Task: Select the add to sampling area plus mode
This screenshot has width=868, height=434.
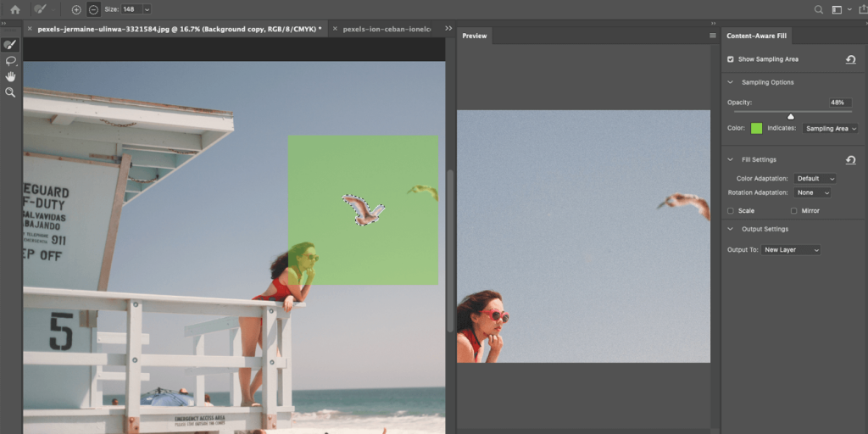Action: tap(76, 9)
